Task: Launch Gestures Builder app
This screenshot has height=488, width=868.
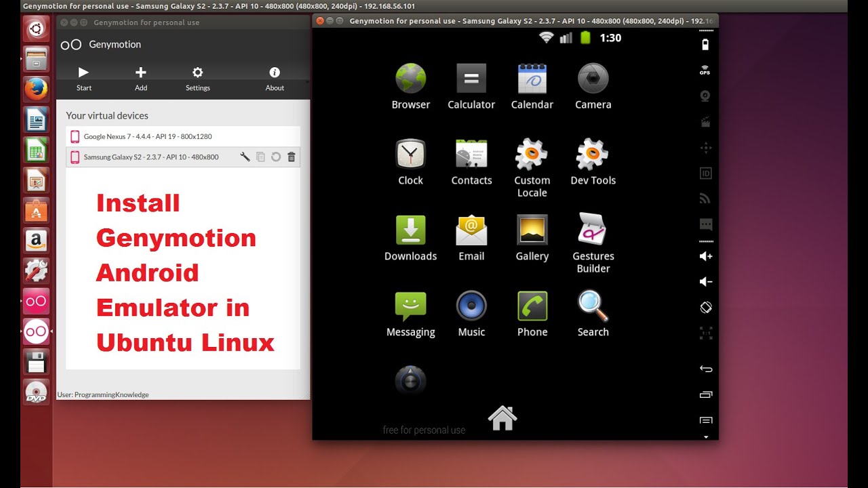Action: (593, 243)
